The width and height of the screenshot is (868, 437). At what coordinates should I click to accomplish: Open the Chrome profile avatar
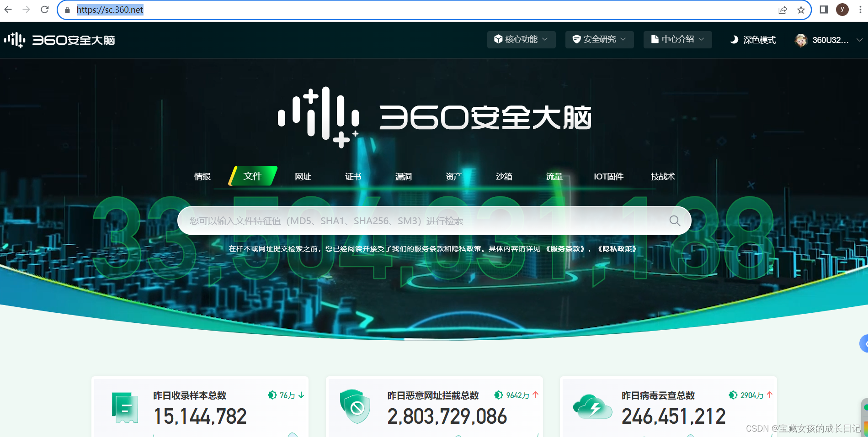[x=842, y=10]
